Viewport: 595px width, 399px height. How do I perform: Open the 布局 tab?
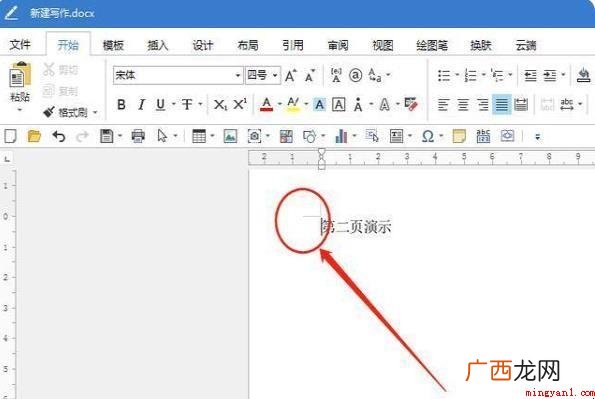tap(247, 45)
